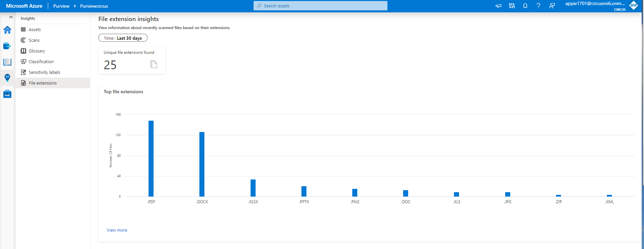Click the Purview breadcrumb link
644x249 pixels.
[61, 6]
